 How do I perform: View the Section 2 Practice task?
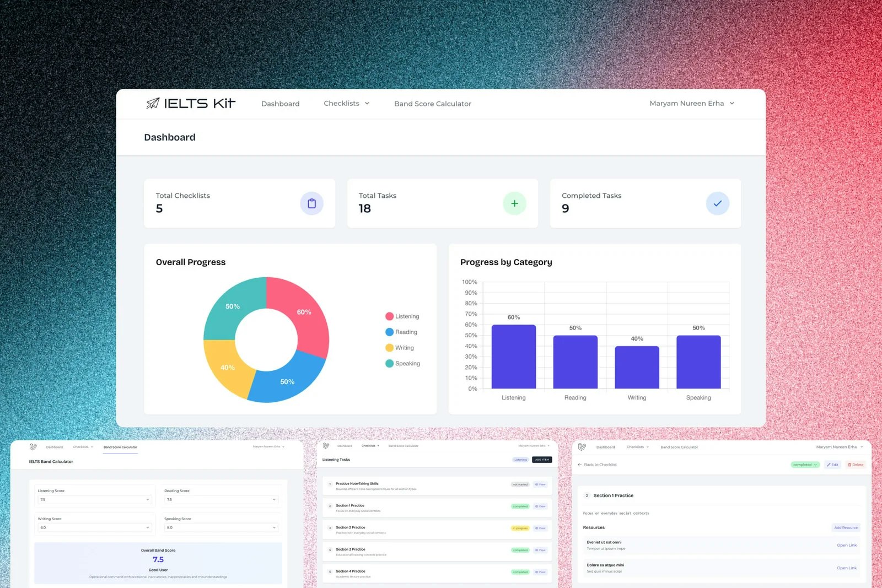coord(540,528)
